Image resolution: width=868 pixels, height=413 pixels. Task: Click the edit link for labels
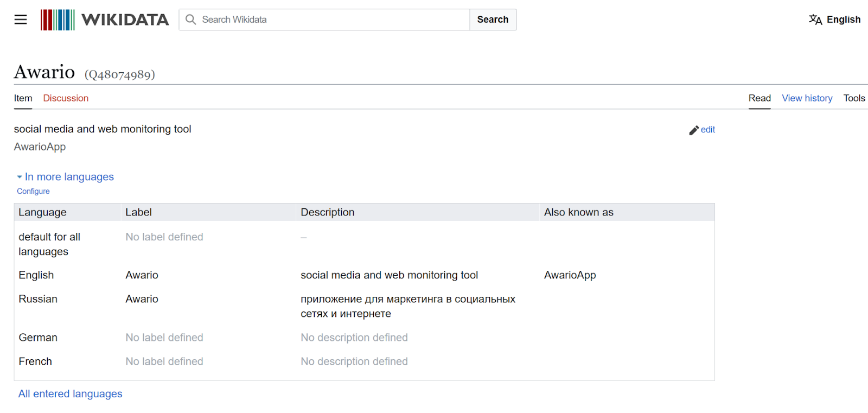pyautogui.click(x=707, y=130)
